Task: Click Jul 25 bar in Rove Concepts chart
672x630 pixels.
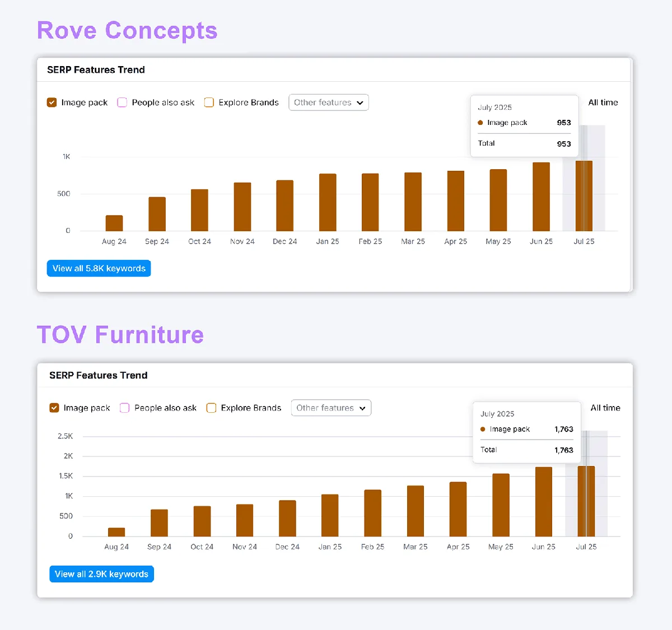Action: coord(584,196)
